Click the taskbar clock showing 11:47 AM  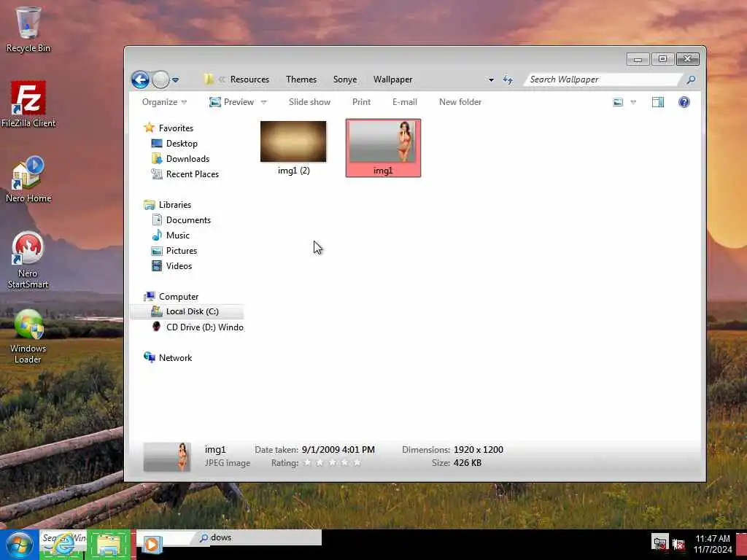[x=712, y=544]
